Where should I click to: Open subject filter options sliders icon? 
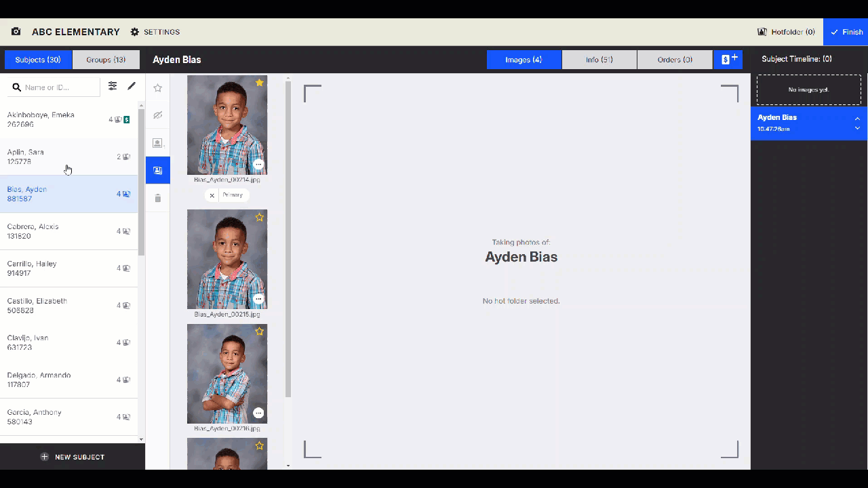point(113,86)
